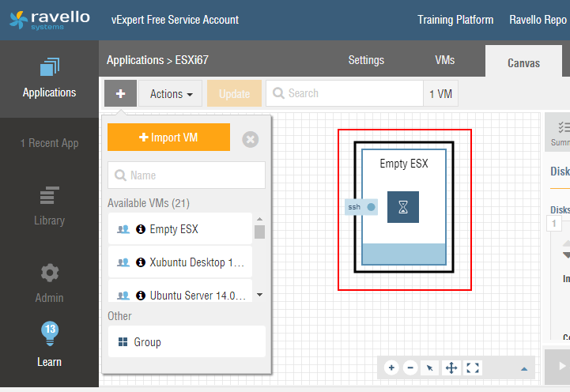Screen dimensions: 570x392
Task: Zoom out on the canvas
Action: coord(410,367)
